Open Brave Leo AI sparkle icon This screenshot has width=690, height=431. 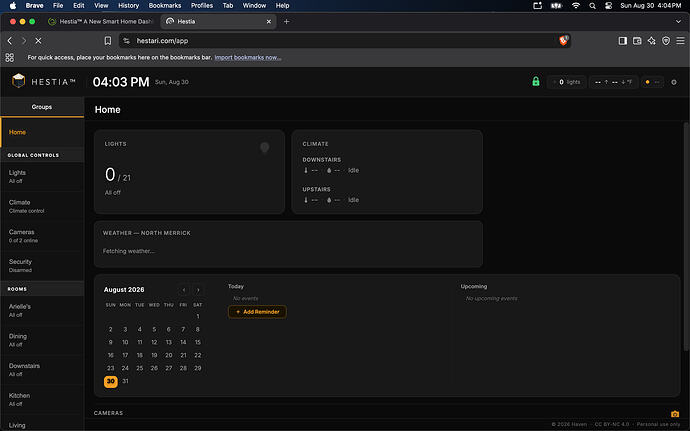[651, 41]
